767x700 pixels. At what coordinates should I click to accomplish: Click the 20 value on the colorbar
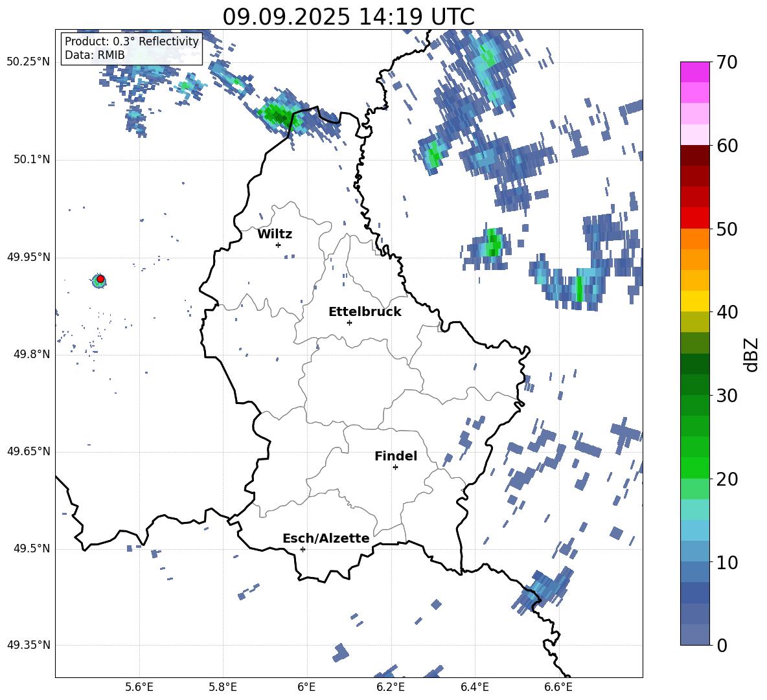tap(726, 479)
